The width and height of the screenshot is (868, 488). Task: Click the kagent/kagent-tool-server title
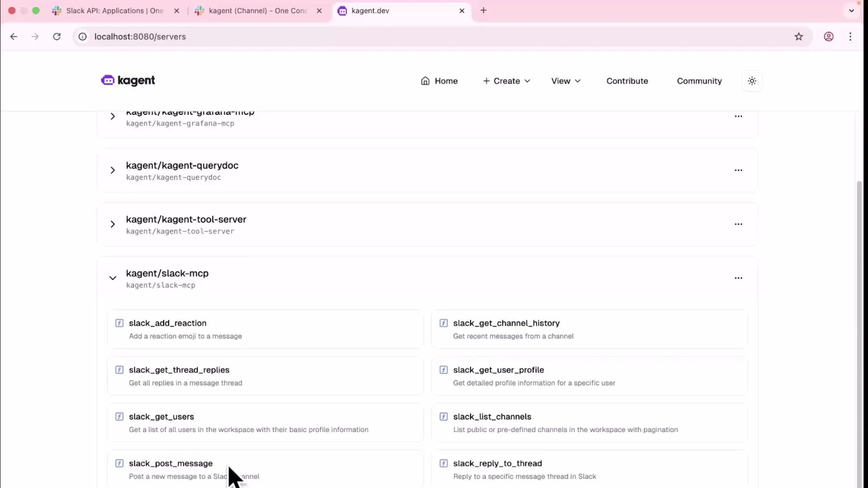[186, 220]
